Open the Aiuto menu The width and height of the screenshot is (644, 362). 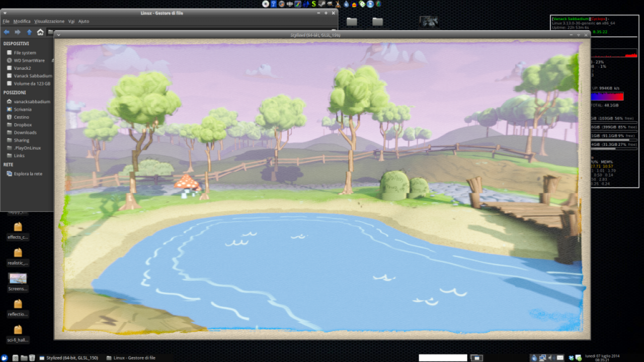[x=84, y=21]
